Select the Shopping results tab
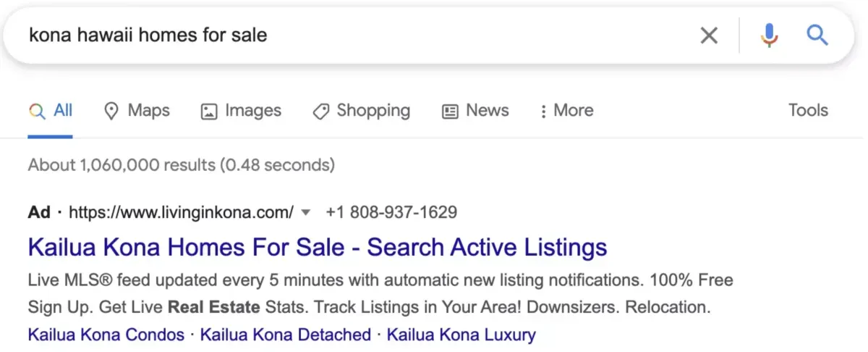This screenshot has height=352, width=868. 361,111
